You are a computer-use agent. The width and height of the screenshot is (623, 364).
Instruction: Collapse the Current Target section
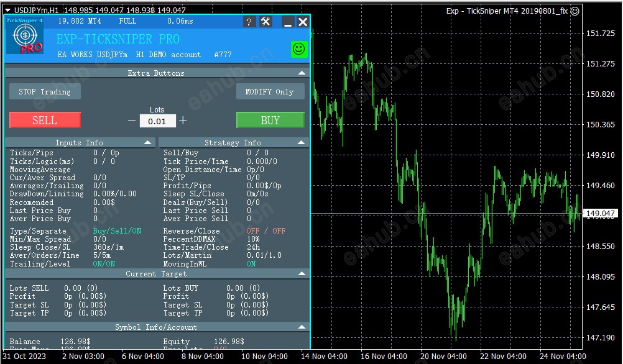click(x=302, y=274)
